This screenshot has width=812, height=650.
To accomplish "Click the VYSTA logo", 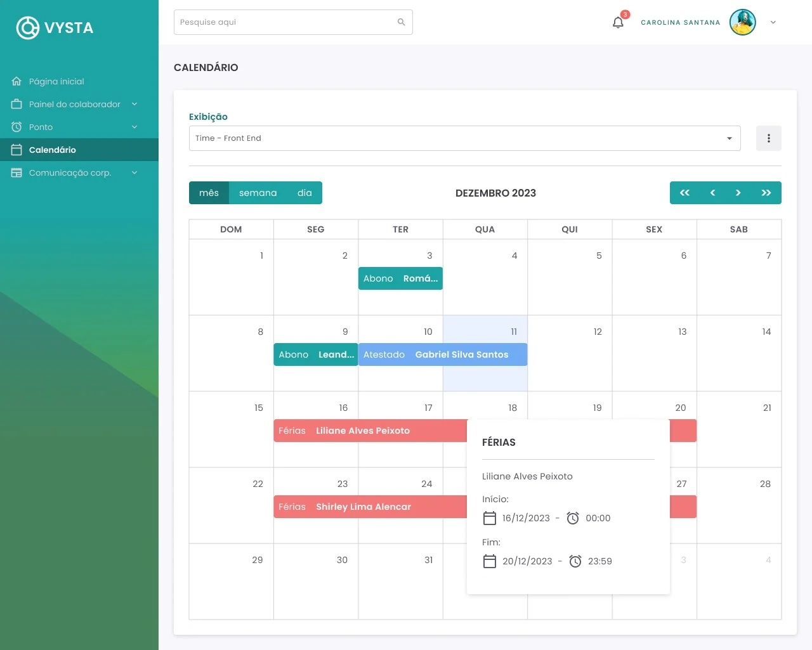I will tap(55, 27).
